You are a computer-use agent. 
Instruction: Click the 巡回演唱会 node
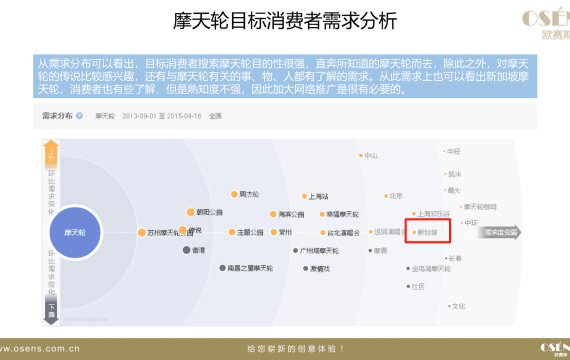387,232
